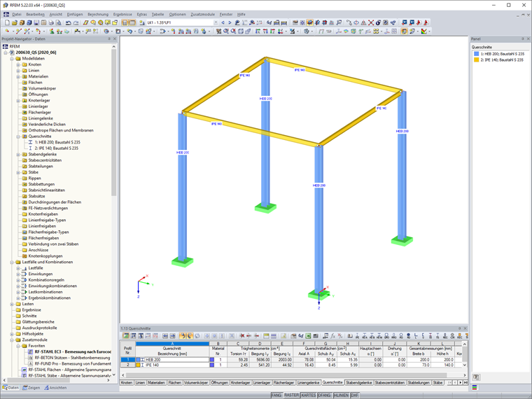
Task: Click the RF-STAHL EC3 module icon in navigator
Action: (x=31, y=352)
